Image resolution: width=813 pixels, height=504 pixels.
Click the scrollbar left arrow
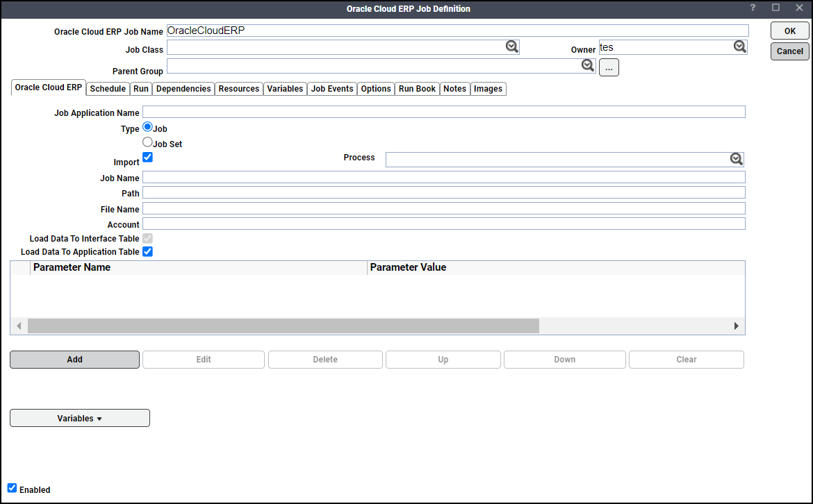[x=19, y=326]
